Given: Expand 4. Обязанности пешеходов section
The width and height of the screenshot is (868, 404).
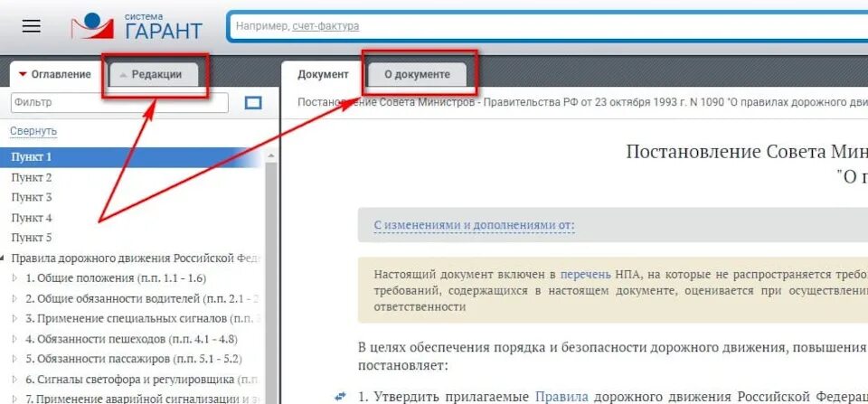Looking at the screenshot, I should (15, 339).
